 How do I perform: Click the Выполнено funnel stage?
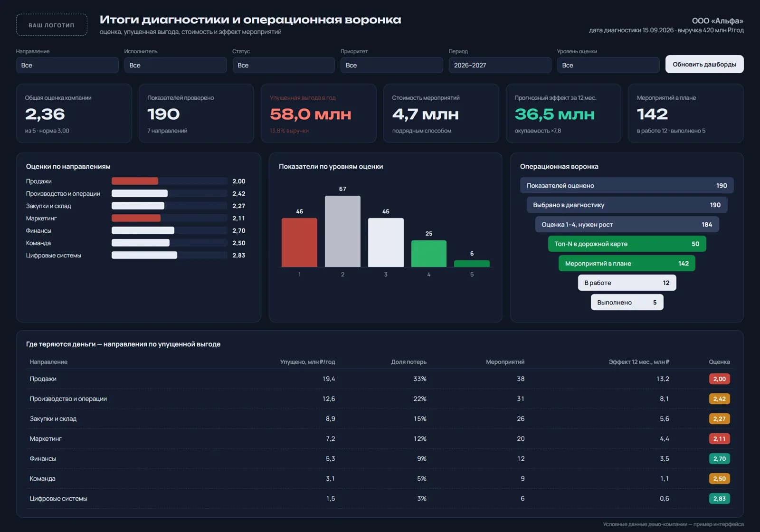(627, 302)
